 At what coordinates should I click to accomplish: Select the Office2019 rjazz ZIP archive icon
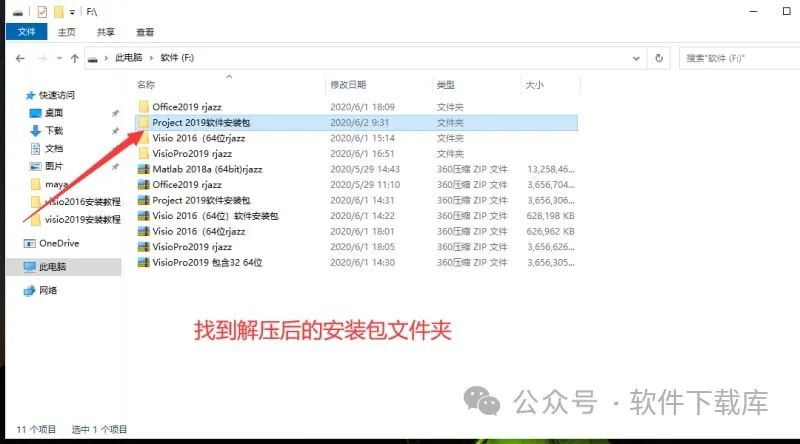144,184
